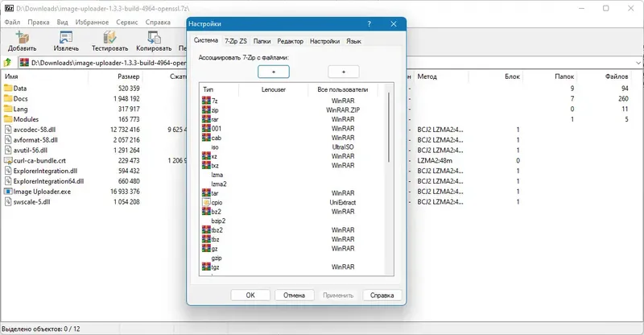
Task: Select the gzip type row
Action: 293,258
